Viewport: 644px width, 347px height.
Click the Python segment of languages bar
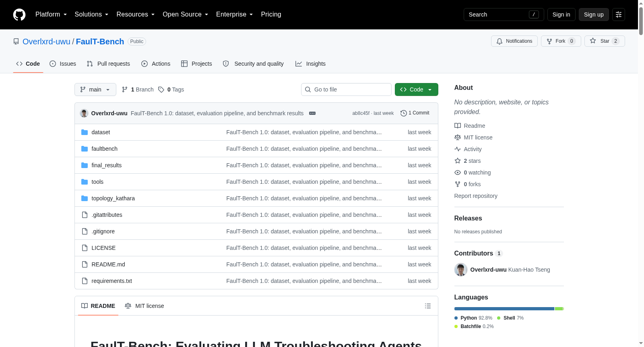pos(504,309)
